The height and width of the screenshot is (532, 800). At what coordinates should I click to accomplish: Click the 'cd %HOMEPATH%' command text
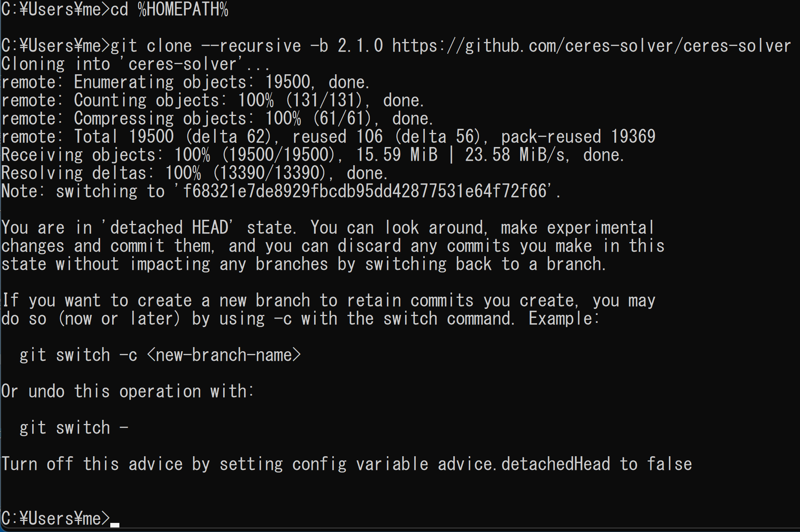[169, 9]
